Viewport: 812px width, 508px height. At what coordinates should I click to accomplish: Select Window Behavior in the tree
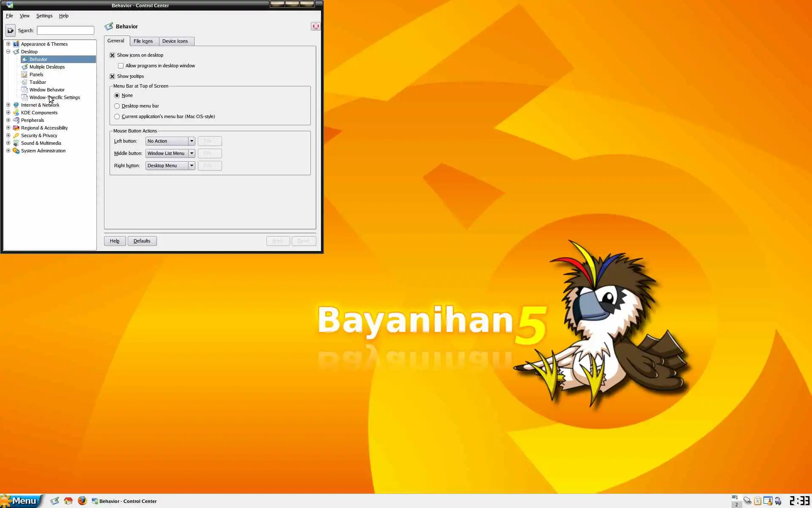(x=47, y=90)
